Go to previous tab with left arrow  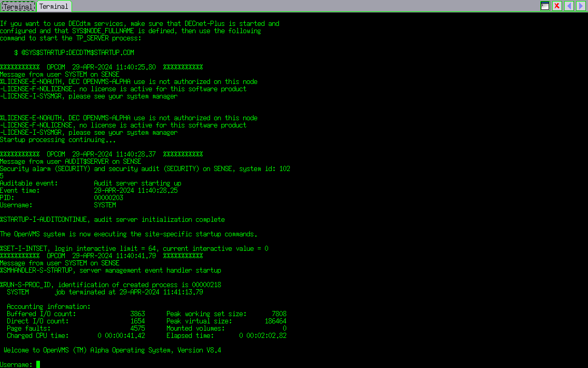pyautogui.click(x=569, y=6)
